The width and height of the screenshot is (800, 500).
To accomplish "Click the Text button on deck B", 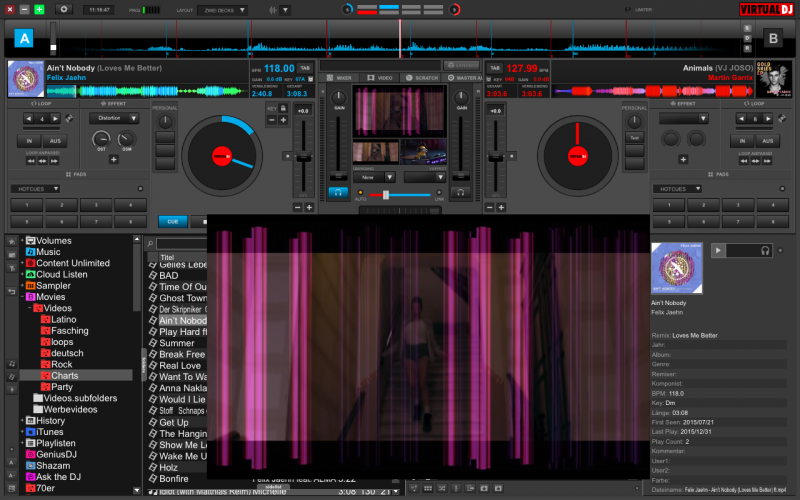I will [x=634, y=138].
